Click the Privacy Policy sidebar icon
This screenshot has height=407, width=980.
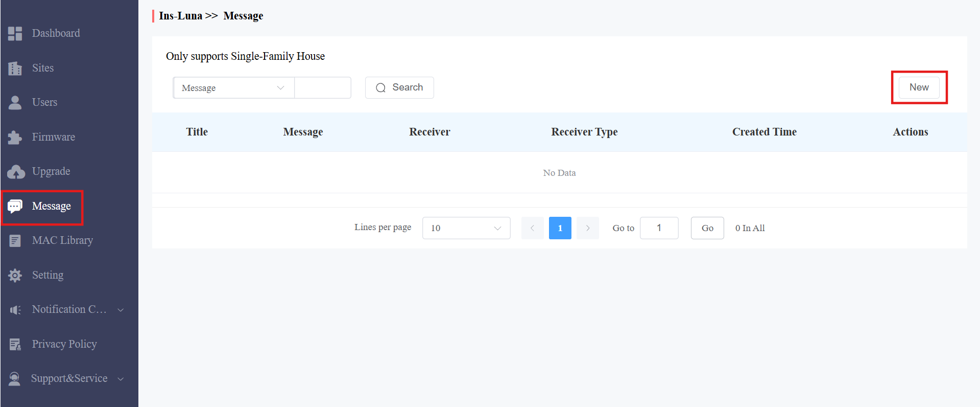click(x=15, y=345)
